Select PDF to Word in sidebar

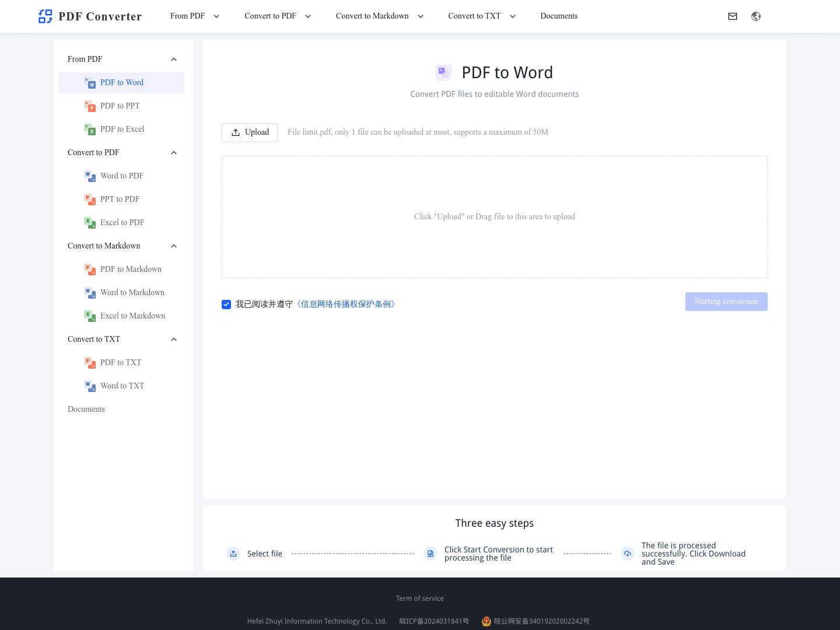point(121,83)
